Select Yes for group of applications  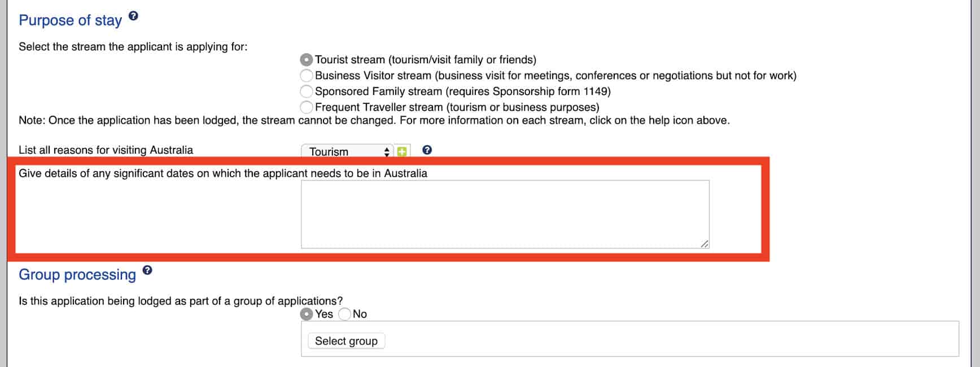tap(307, 314)
